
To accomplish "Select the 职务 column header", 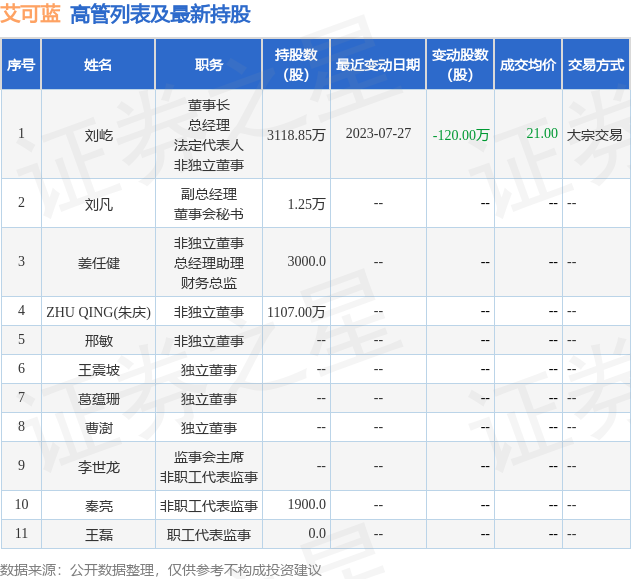I will pos(208,64).
